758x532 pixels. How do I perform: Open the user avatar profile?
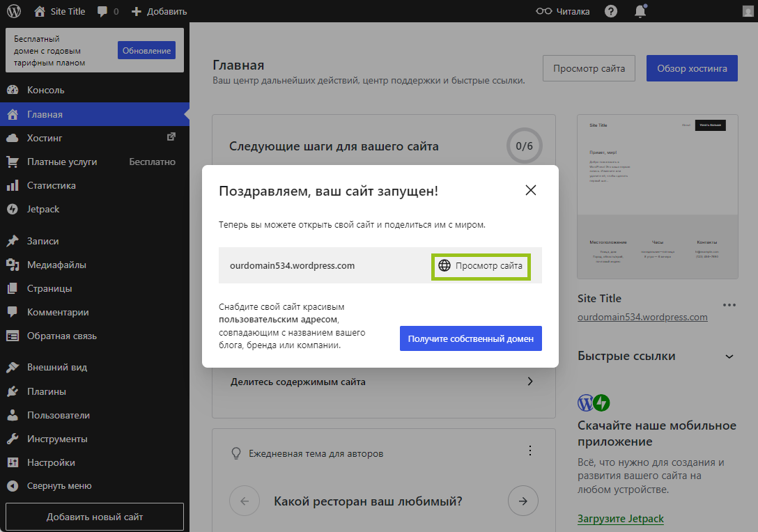point(748,11)
